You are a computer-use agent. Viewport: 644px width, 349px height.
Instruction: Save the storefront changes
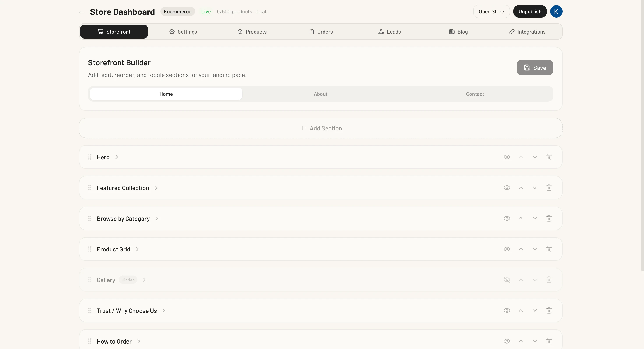click(534, 68)
